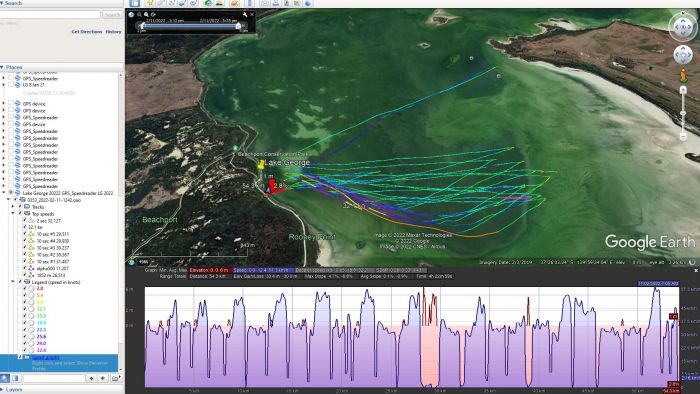This screenshot has width=700, height=394.
Task: Click the right handle of time slider
Action: (x=238, y=26)
